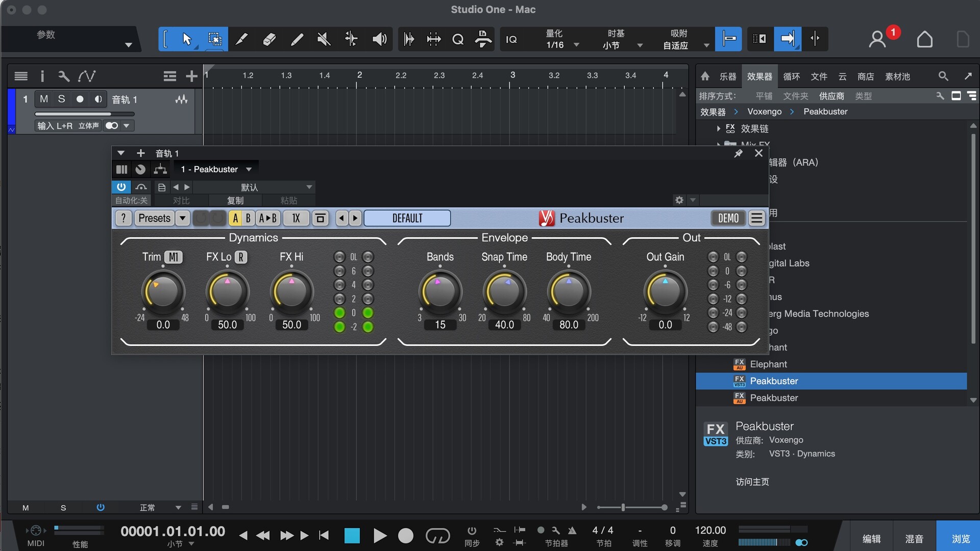Screen dimensions: 980x551
Task: Expand the quantize 1/16 dropdown
Action: 576,45
